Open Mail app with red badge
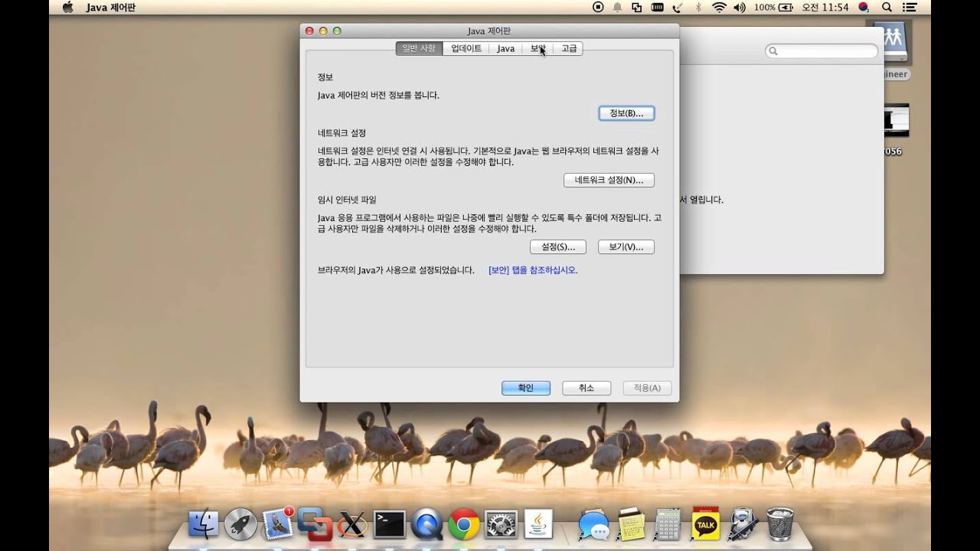Image resolution: width=980 pixels, height=551 pixels. coord(278,524)
